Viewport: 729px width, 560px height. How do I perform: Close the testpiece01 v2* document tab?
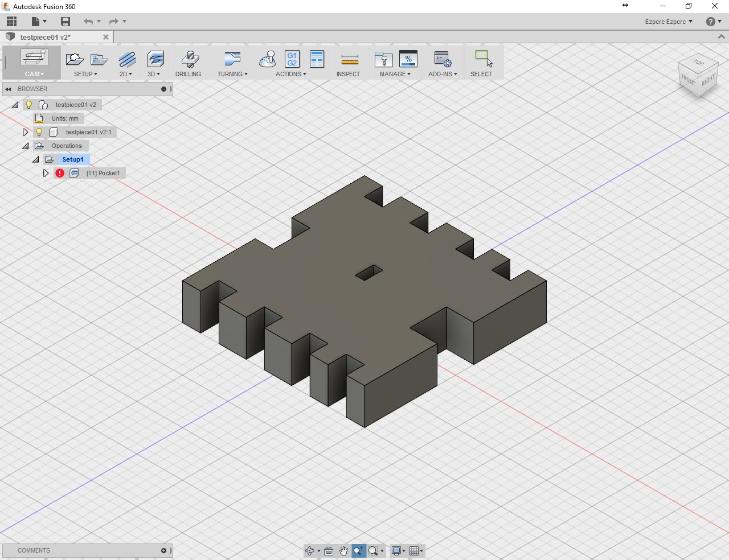105,37
